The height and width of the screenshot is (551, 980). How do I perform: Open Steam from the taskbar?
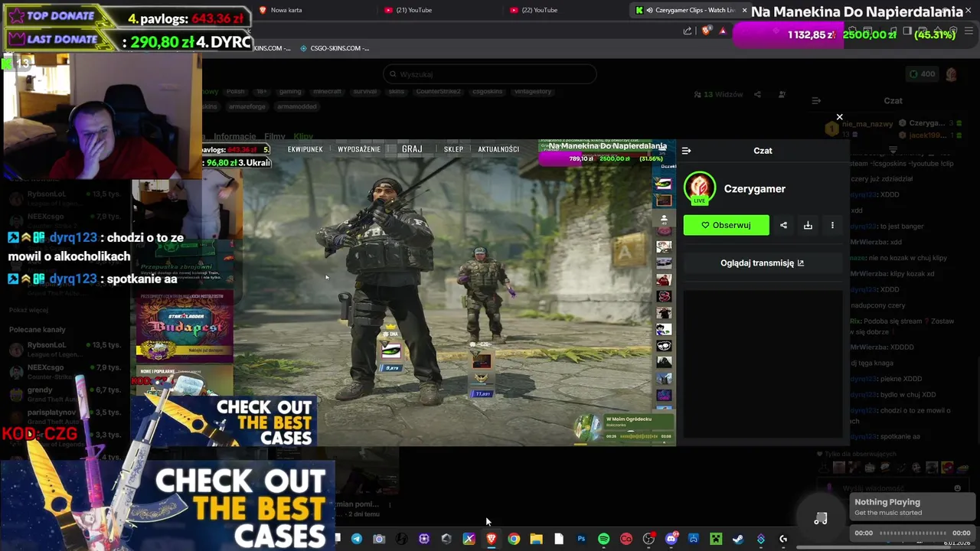pos(738,539)
